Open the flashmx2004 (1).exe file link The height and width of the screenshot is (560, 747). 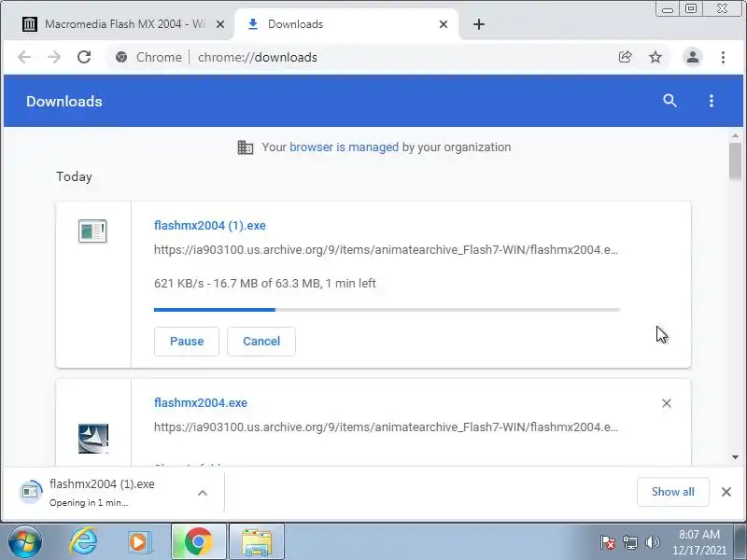click(x=210, y=226)
